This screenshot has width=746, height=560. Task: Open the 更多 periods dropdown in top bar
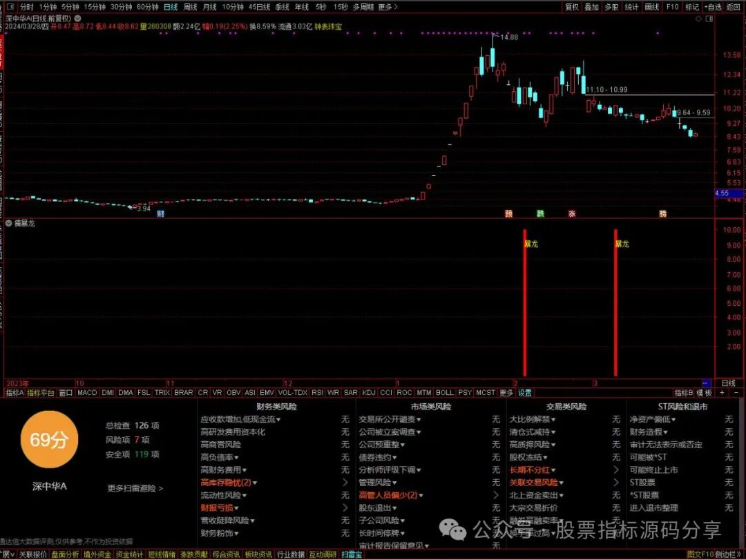tap(388, 7)
